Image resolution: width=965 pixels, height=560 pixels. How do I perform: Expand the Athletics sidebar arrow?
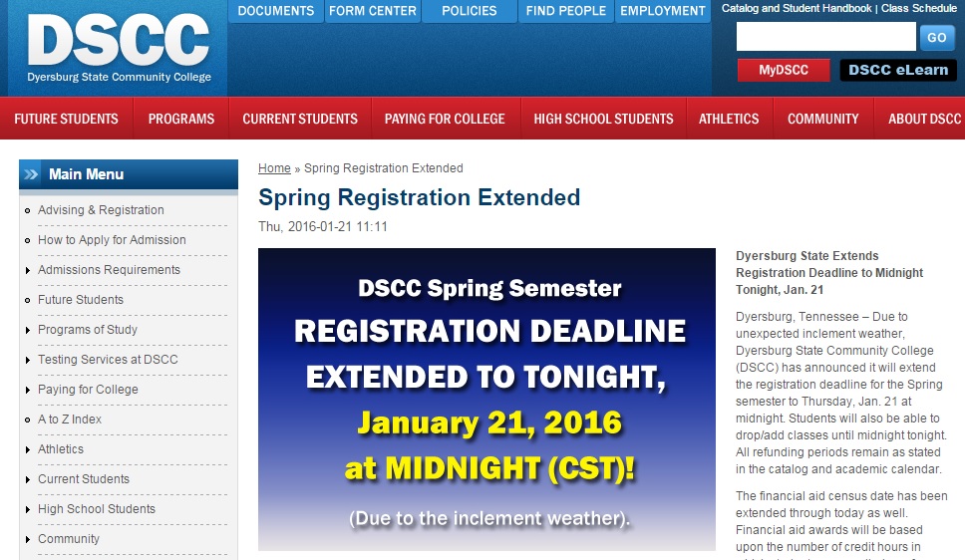tap(28, 449)
